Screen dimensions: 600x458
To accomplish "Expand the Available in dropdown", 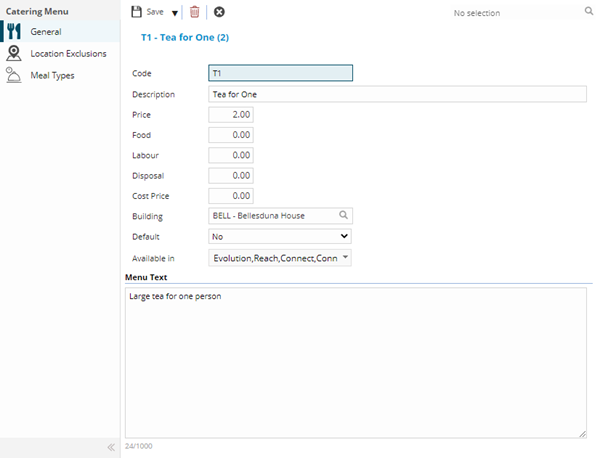I will [280, 258].
